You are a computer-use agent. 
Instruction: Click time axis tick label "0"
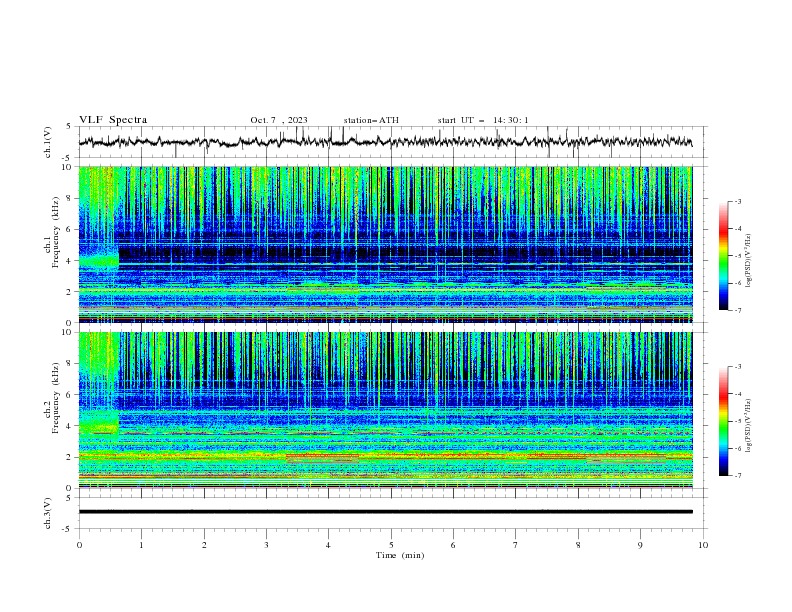pyautogui.click(x=79, y=545)
